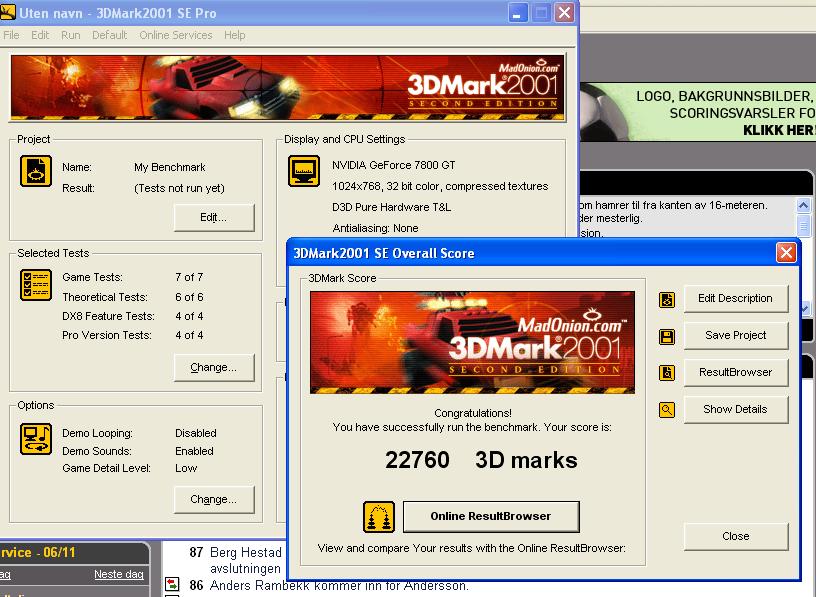
Task: Click the Save Project button
Action: tap(736, 336)
